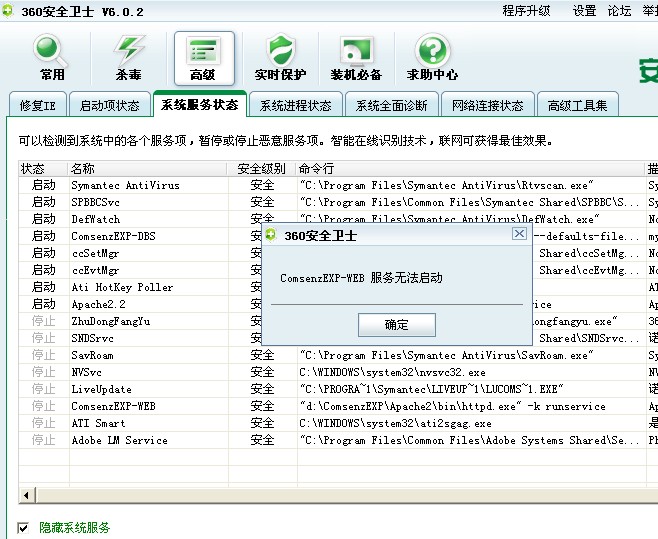Click 安全 level of Adobe LM Service
Screen dimensions: 658x539
pos(262,440)
